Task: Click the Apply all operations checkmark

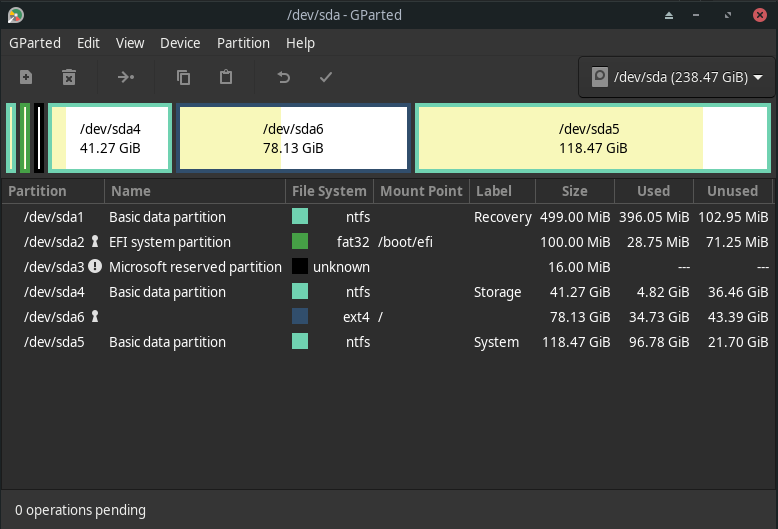Action: point(326,77)
